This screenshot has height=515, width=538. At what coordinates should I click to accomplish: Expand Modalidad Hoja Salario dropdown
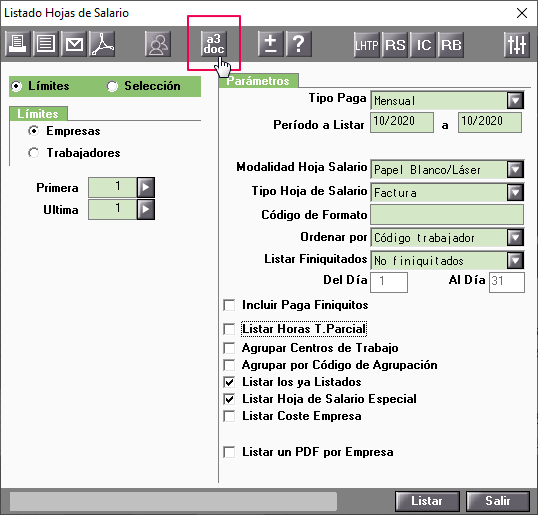[515, 169]
